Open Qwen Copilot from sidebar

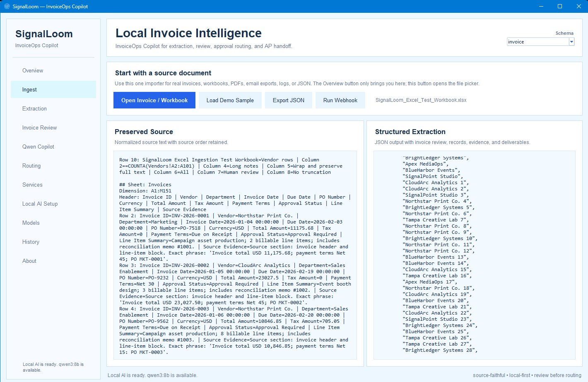[x=53, y=147]
